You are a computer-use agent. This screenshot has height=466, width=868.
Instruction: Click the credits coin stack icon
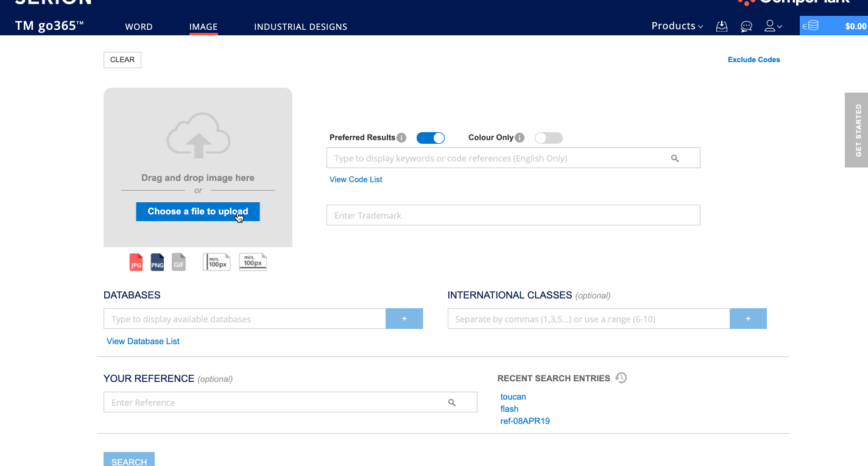pyautogui.click(x=811, y=26)
